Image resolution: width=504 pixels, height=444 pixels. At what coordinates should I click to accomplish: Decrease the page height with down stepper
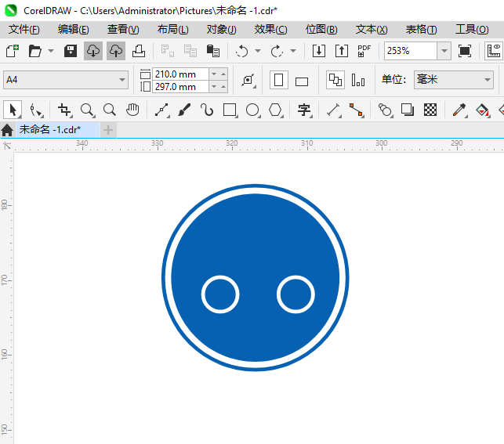214,87
